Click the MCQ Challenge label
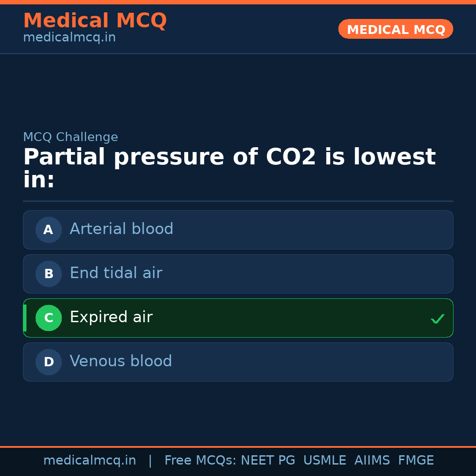Image resolution: width=476 pixels, height=476 pixels. pyautogui.click(x=71, y=137)
